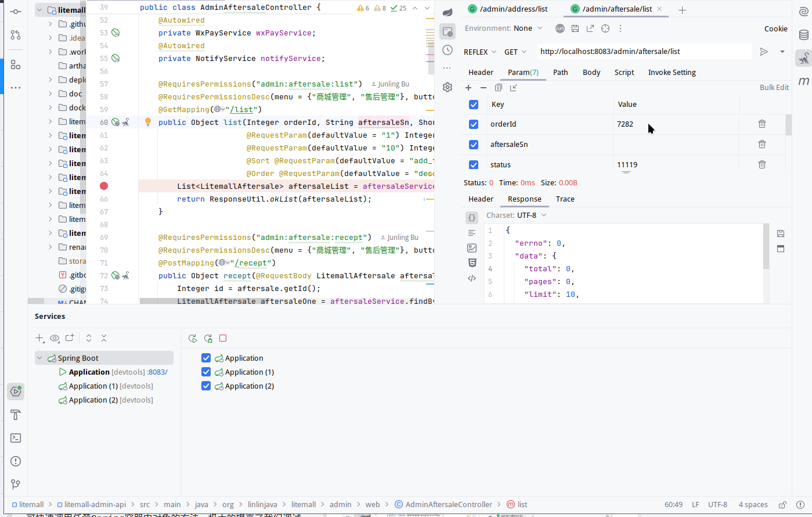Expand all services with up-down arrows
812x517 pixels.
click(x=89, y=338)
